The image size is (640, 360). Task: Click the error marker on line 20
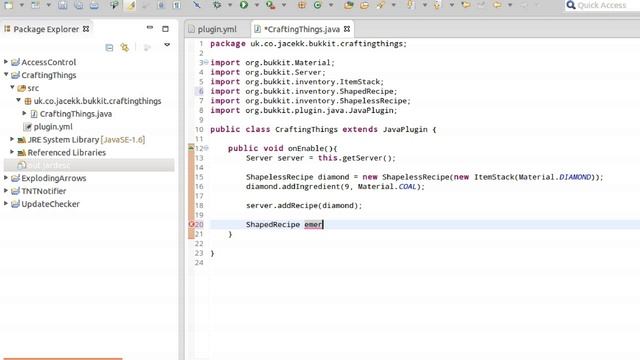pos(191,224)
